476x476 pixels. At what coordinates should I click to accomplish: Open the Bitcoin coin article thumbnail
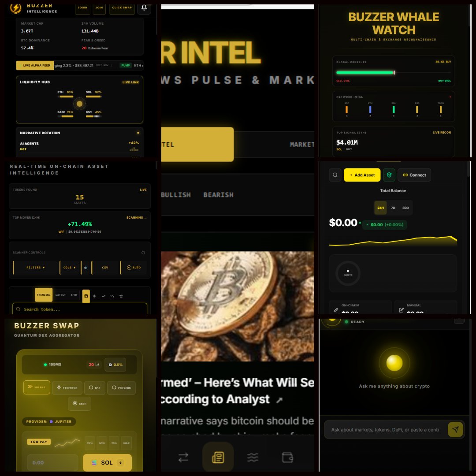238,306
